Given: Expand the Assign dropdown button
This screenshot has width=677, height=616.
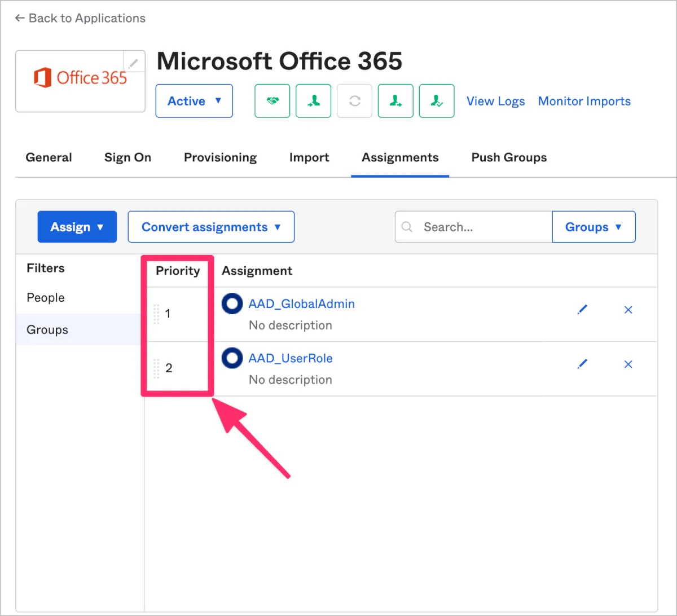Looking at the screenshot, I should click(x=77, y=227).
